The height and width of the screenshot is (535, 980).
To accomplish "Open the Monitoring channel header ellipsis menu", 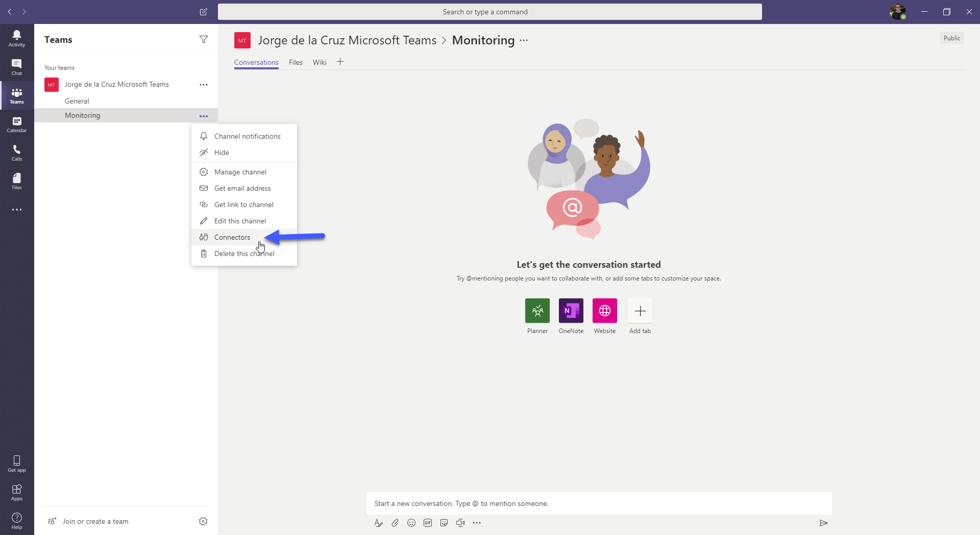I will tap(524, 40).
